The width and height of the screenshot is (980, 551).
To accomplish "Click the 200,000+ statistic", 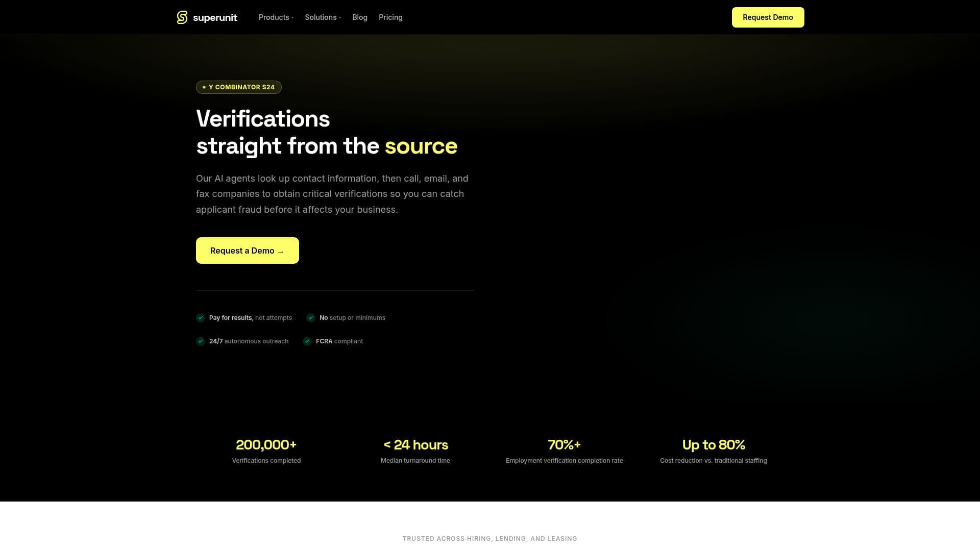I will pyautogui.click(x=266, y=445).
